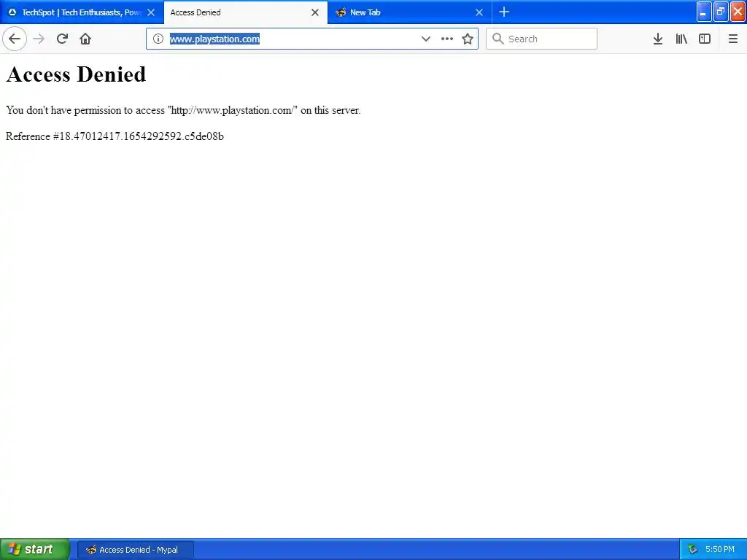Select Access Denied - Mypal taskbar button
The width and height of the screenshot is (747, 560).
click(x=135, y=550)
